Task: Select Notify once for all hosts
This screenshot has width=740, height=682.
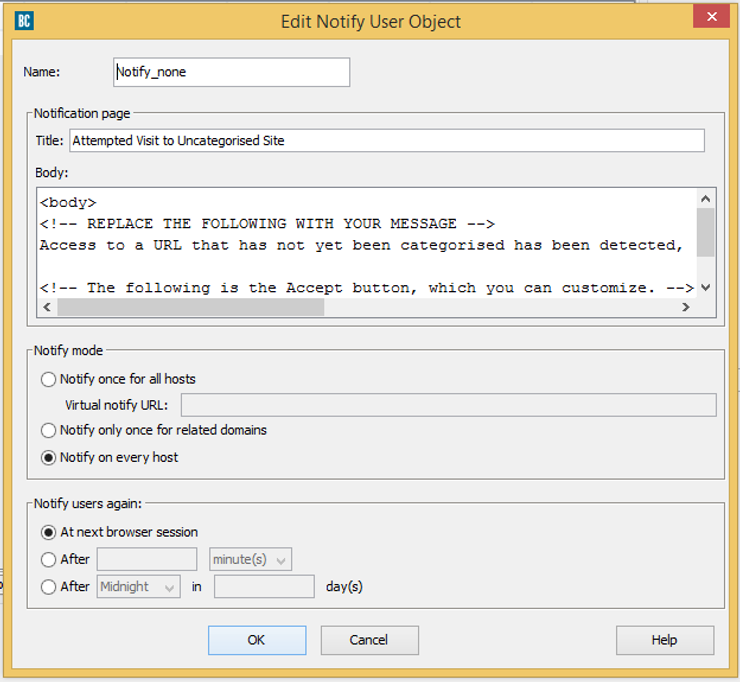Action: tap(118, 379)
